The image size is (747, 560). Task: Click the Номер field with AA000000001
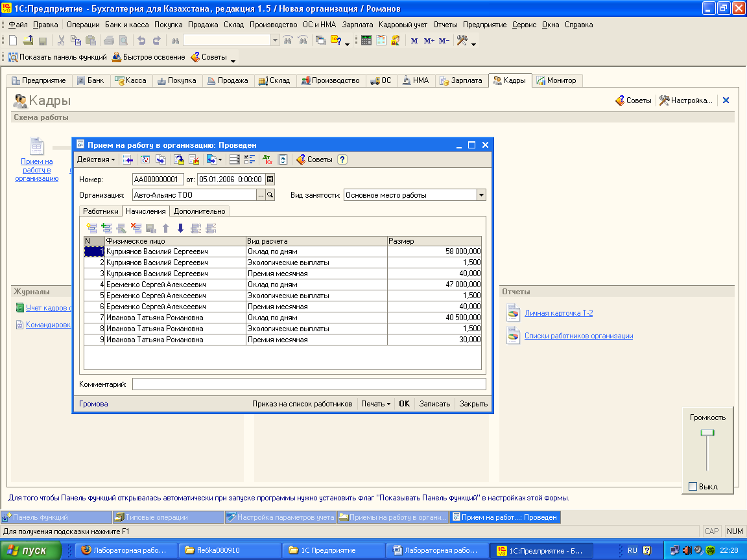(158, 180)
